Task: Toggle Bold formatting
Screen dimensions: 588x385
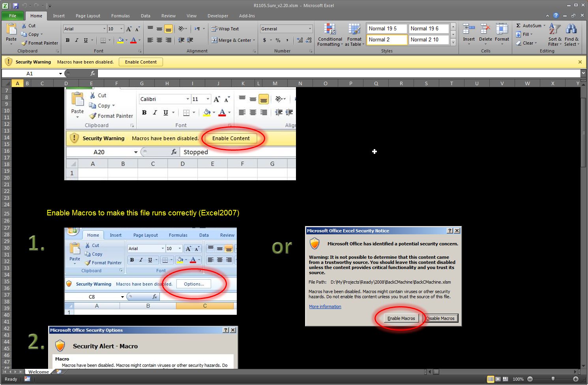Action: point(67,40)
